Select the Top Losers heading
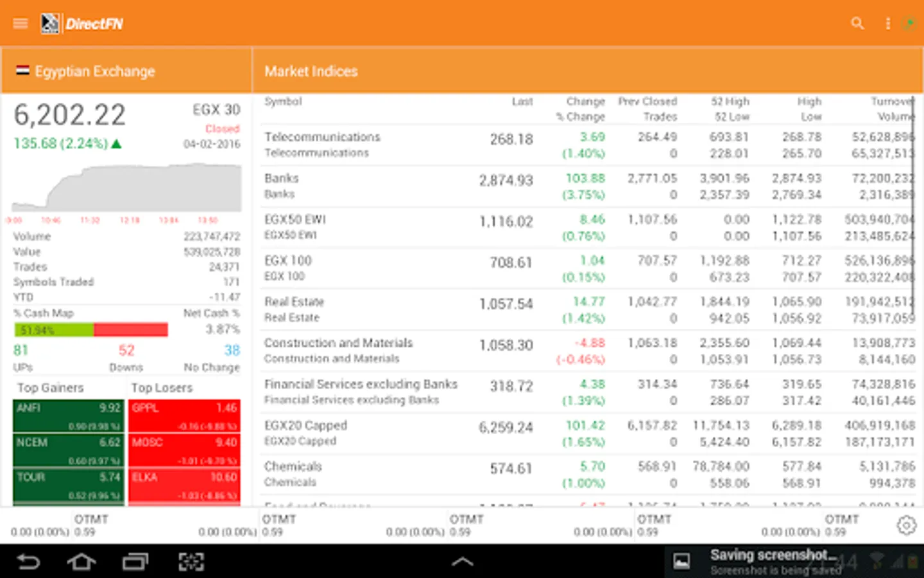 tap(162, 388)
